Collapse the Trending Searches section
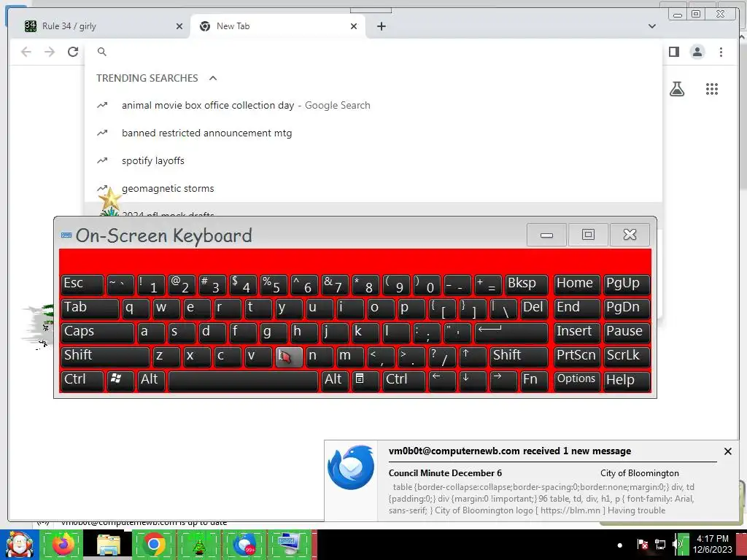The width and height of the screenshot is (747, 560). [x=213, y=78]
